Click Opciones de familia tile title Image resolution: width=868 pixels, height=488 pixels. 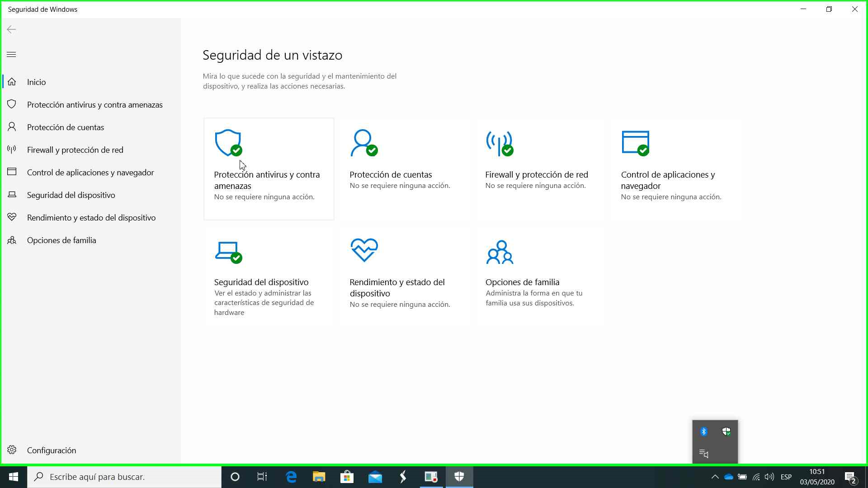pyautogui.click(x=522, y=282)
